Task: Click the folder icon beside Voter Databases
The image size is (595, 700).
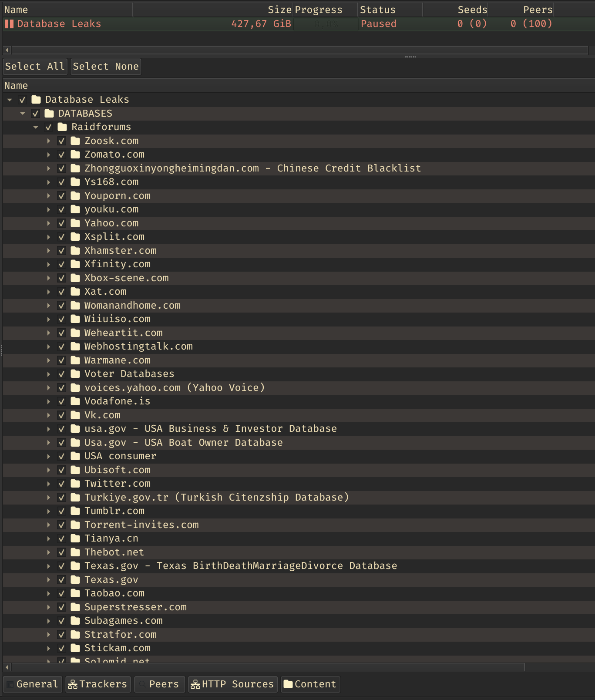Action: (x=75, y=374)
